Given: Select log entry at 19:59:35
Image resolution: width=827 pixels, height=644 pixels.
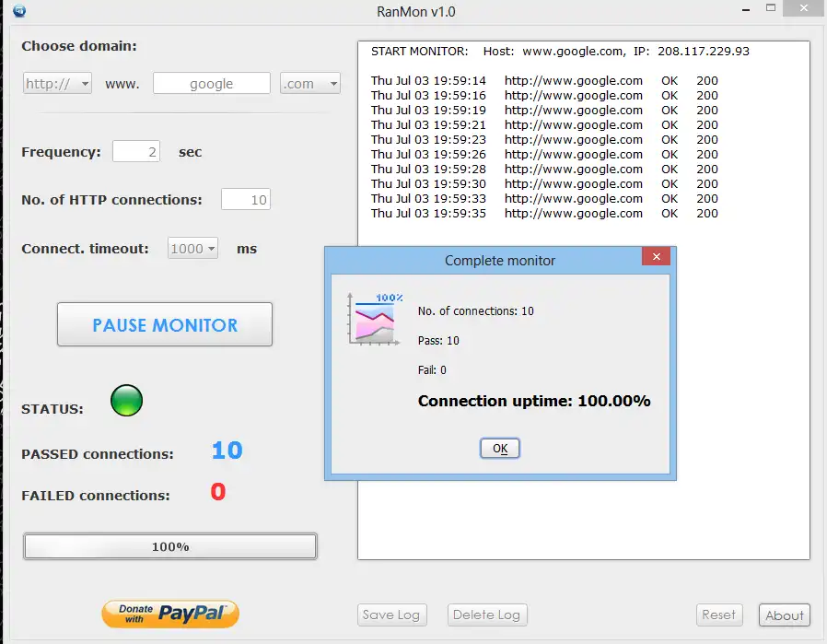Looking at the screenshot, I should [x=544, y=214].
